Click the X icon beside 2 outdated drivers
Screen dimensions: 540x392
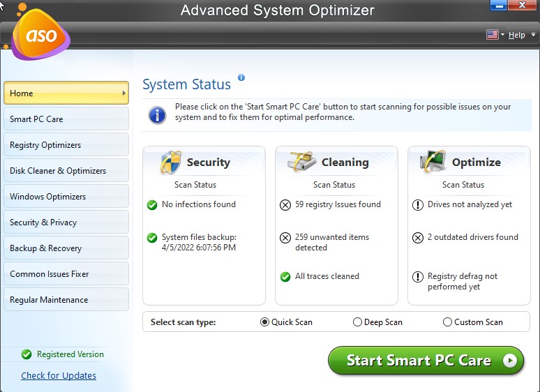point(418,238)
